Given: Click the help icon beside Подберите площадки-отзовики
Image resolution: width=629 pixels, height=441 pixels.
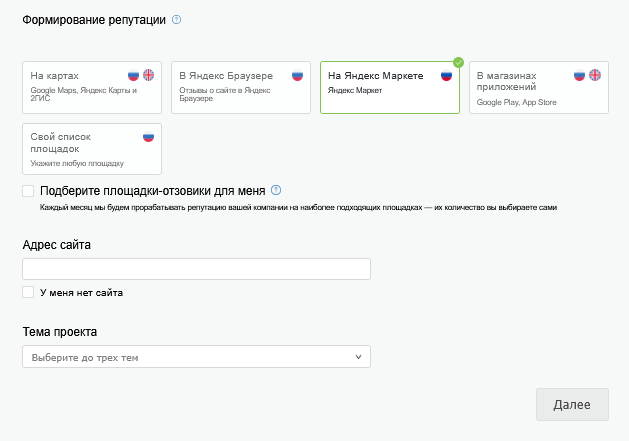Looking at the screenshot, I should pos(276,190).
